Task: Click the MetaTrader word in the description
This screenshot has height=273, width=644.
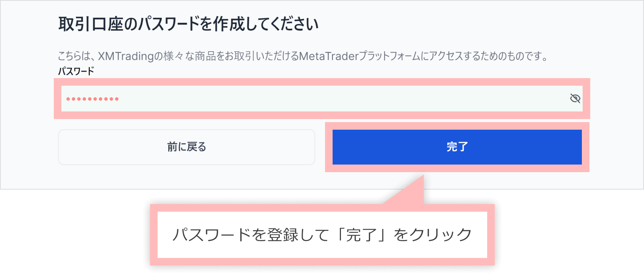Action: click(x=328, y=56)
